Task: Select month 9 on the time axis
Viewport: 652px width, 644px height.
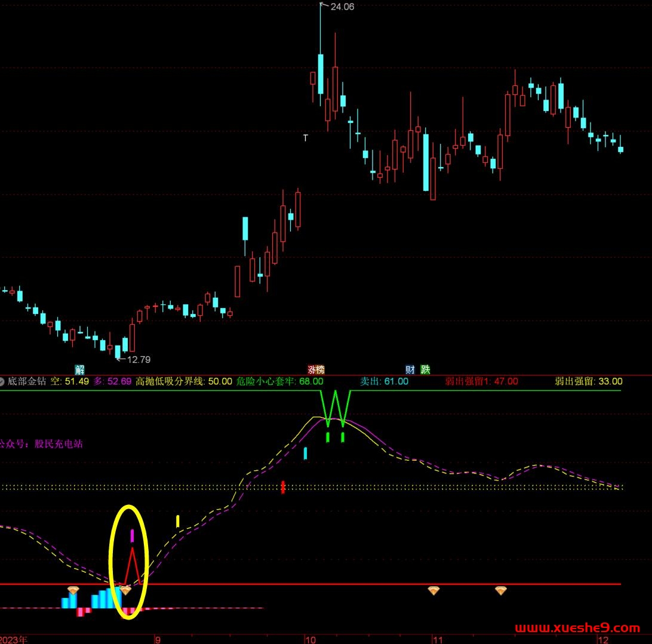Action: tap(158, 640)
